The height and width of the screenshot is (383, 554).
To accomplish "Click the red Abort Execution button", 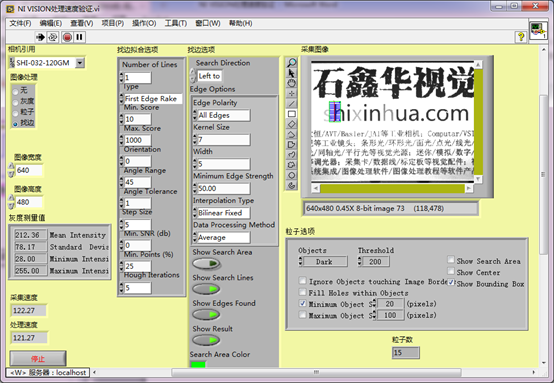I will 67,37.
